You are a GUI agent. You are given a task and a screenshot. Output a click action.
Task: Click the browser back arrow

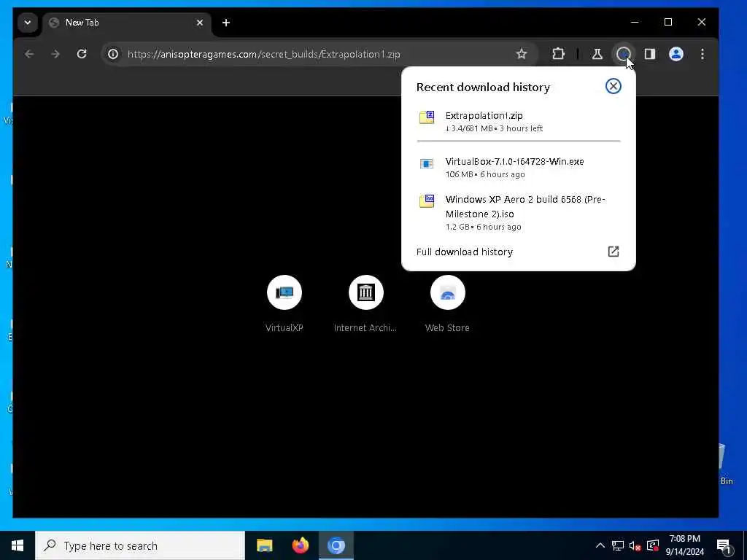[x=29, y=54]
